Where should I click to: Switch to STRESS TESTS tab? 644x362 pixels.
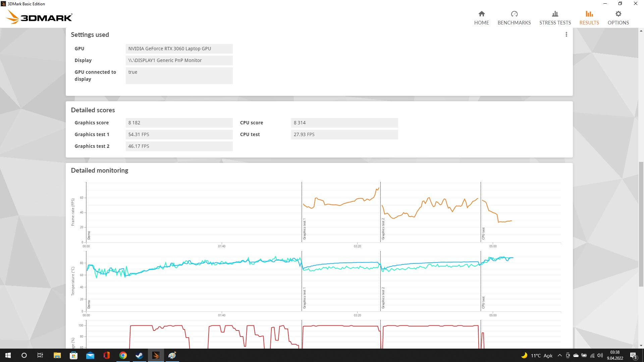(555, 18)
